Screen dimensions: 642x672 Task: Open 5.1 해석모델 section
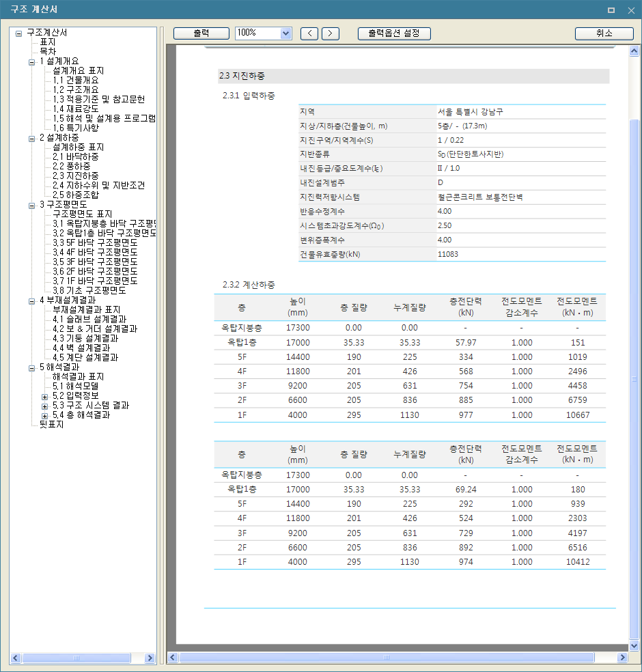pos(76,386)
